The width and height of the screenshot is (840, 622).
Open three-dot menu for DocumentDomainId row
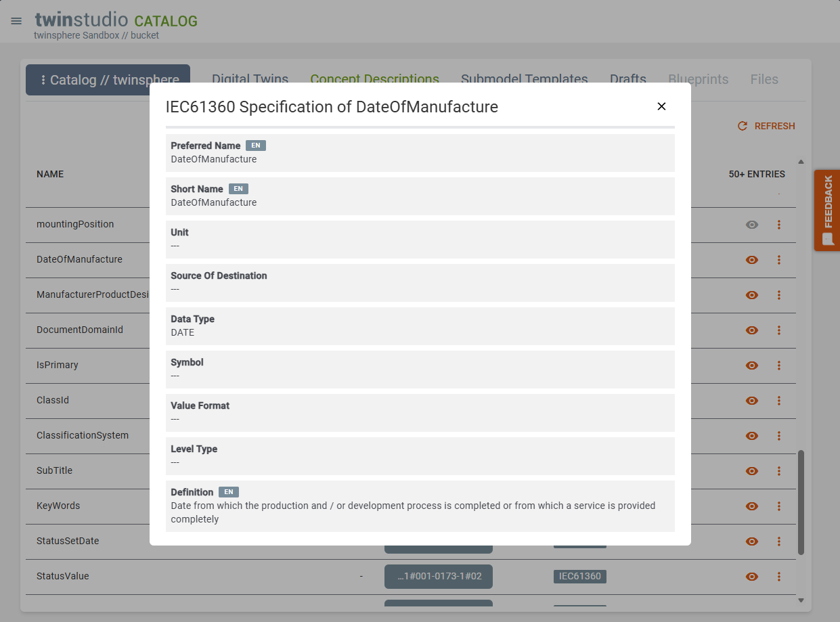(x=779, y=330)
